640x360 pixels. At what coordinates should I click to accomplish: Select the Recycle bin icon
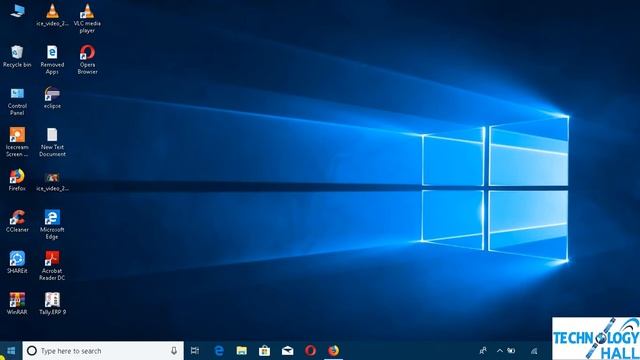(x=17, y=56)
